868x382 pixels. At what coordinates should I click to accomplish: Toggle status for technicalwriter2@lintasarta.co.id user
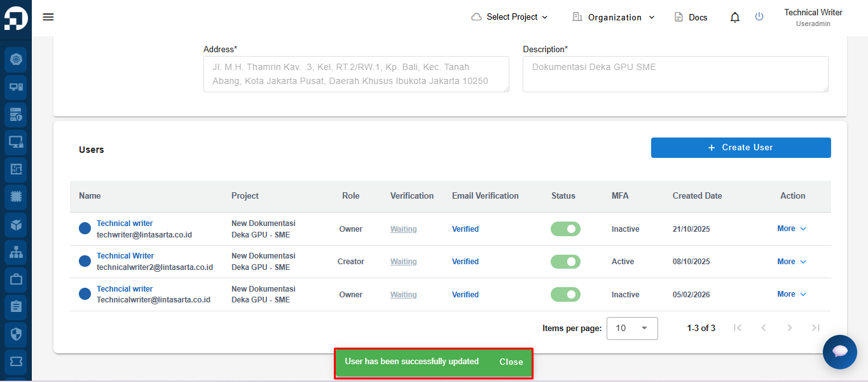tap(565, 262)
